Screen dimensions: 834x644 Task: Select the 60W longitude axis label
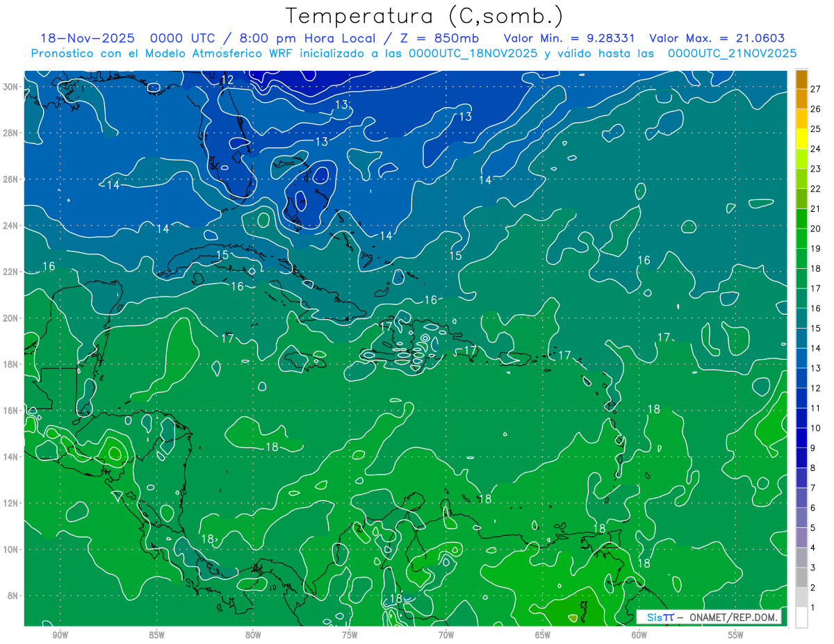coord(639,636)
